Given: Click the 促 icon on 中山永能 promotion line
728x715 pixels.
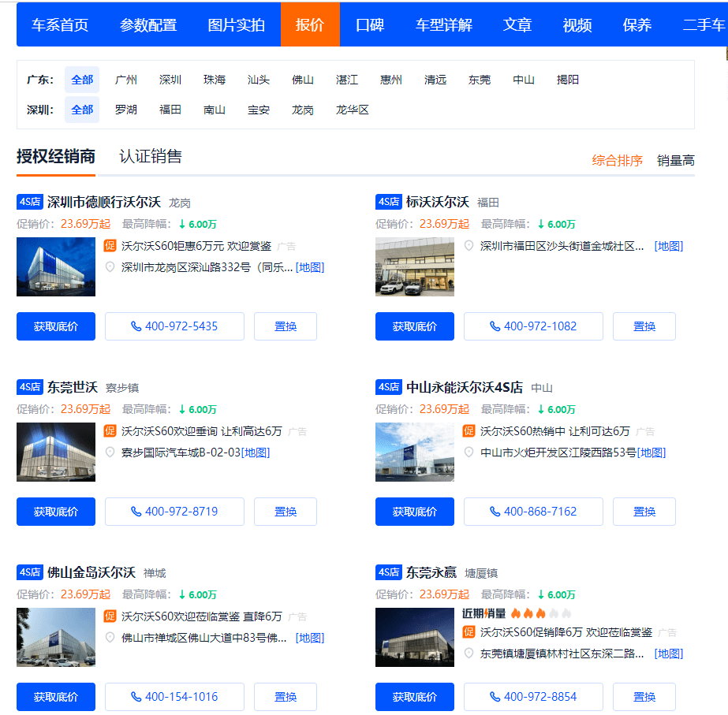Looking at the screenshot, I should [x=469, y=431].
